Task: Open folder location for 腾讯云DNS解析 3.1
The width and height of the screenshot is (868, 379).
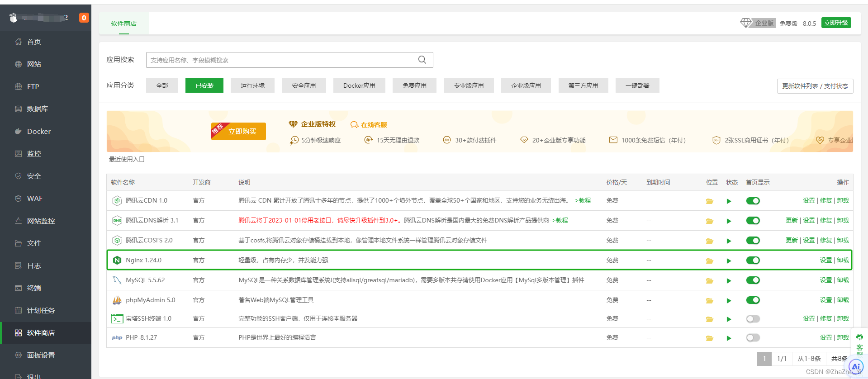Action: tap(709, 221)
